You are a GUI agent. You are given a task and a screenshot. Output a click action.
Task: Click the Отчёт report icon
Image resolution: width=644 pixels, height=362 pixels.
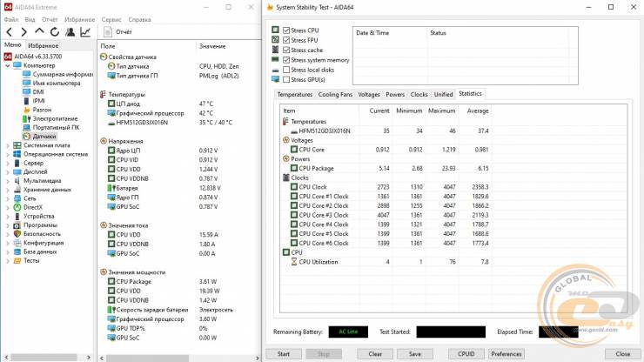(108, 32)
